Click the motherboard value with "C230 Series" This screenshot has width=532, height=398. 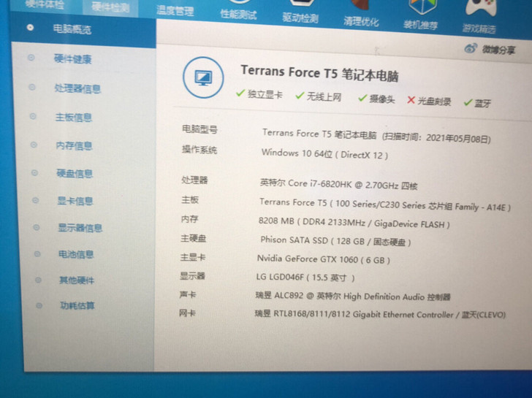coord(385,204)
